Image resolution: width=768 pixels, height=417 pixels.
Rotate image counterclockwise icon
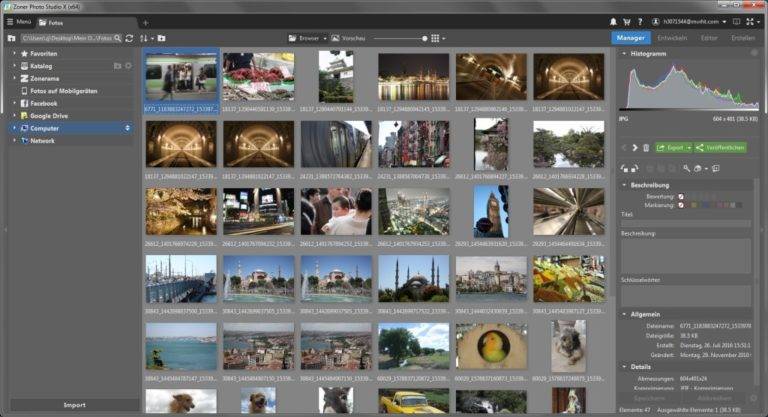(x=624, y=169)
